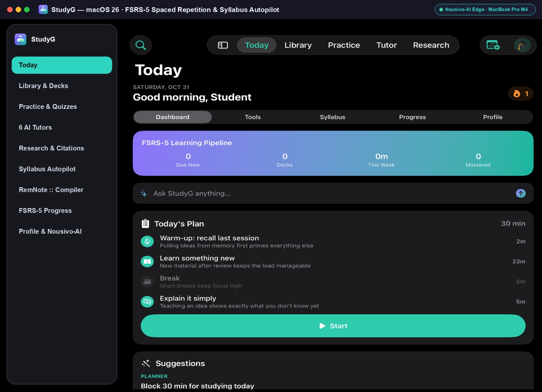Start today's study plan
Viewport: 542px width, 392px height.
click(333, 326)
